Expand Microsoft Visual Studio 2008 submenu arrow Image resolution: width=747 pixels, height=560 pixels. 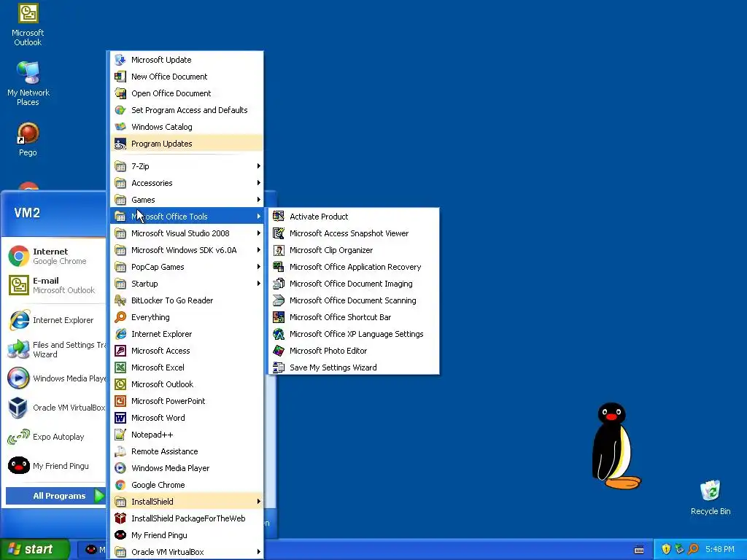259,233
